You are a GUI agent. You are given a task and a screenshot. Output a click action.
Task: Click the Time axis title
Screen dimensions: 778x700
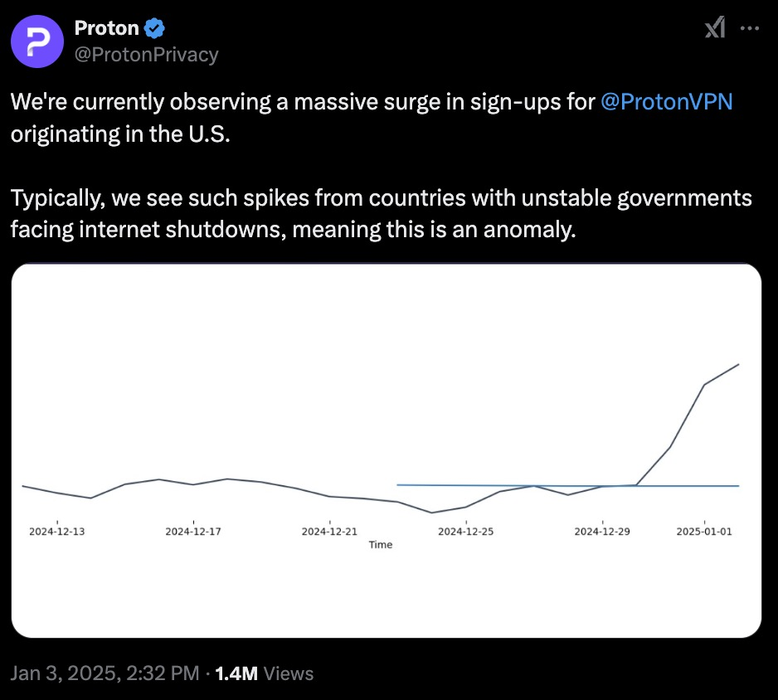click(x=381, y=545)
